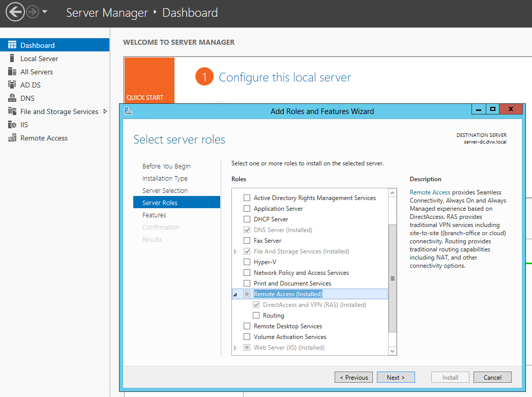Click the Remote Access (Installed) checkbox
The width and height of the screenshot is (532, 397).
[247, 294]
